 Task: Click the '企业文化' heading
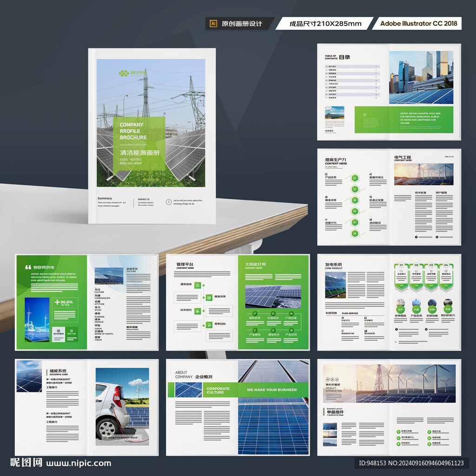point(132,269)
